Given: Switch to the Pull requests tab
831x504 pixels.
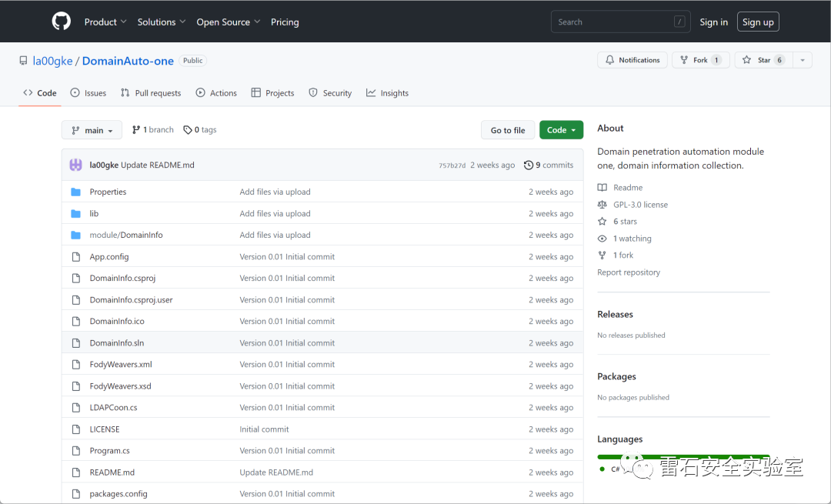Looking at the screenshot, I should pyautogui.click(x=151, y=93).
